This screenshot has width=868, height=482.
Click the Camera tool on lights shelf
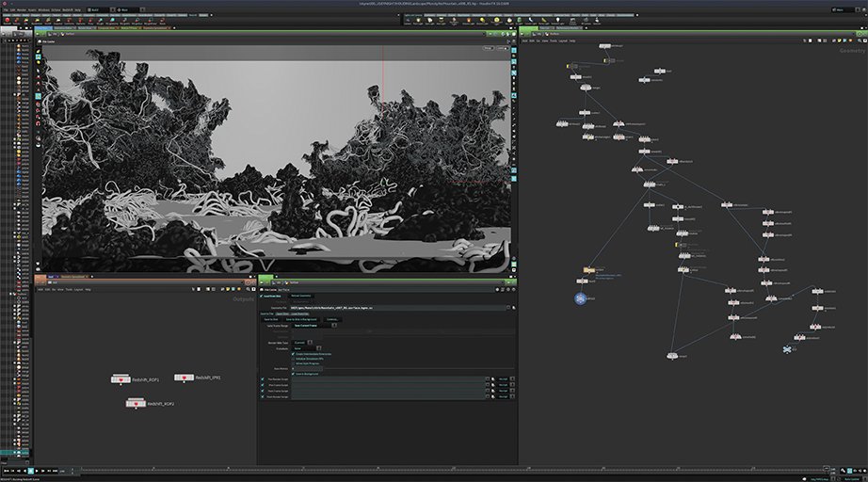coord(408,21)
